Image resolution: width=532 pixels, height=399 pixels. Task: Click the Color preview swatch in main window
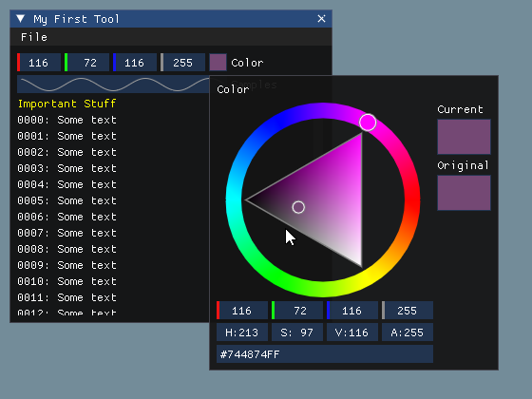click(218, 63)
